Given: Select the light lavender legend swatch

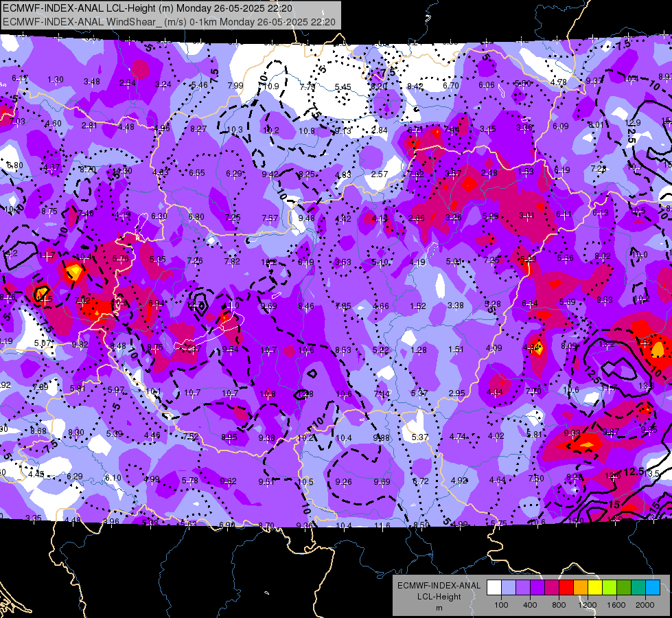Looking at the screenshot, I should pyautogui.click(x=509, y=587).
